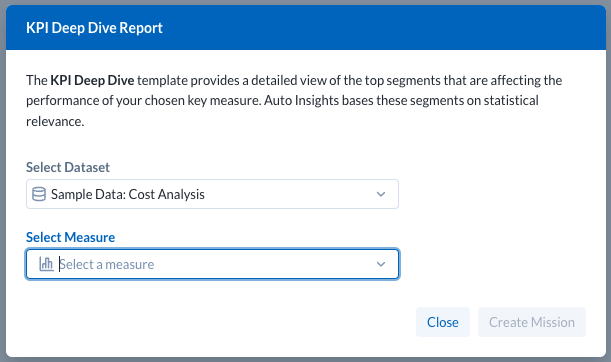
Task: Focus the 'Select a measure' input field
Action: [212, 264]
